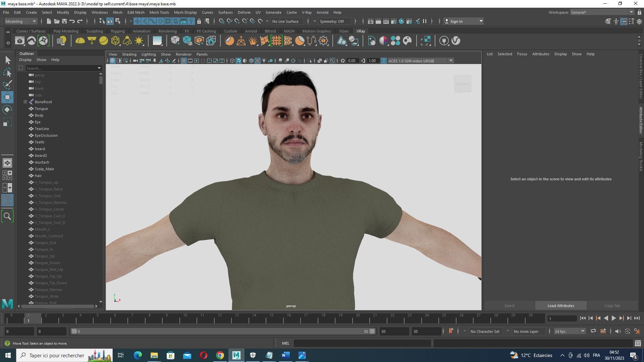Click the Save scene icon
The width and height of the screenshot is (644, 362).
tap(64, 21)
